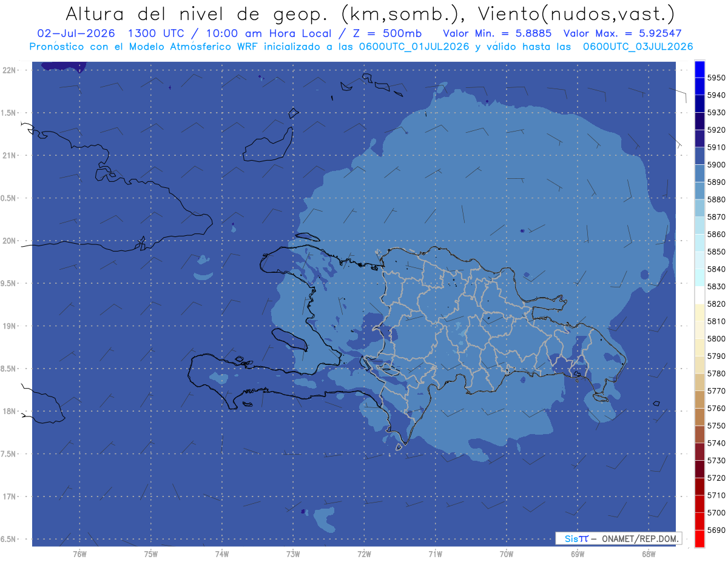Viewport: 728px width, 562px height.
Task: Click the '5860' legend value
Action: [716, 234]
